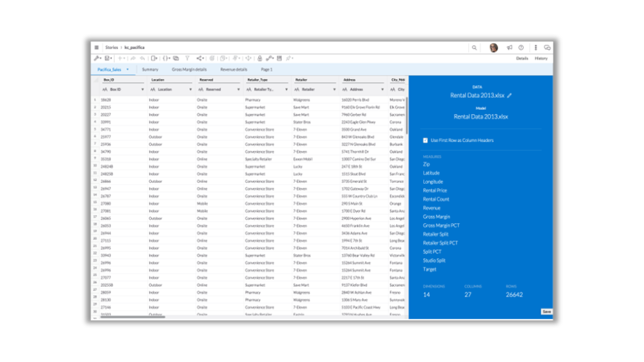This screenshot has width=644, height=362.
Task: Open the History panel
Action: click(x=541, y=58)
